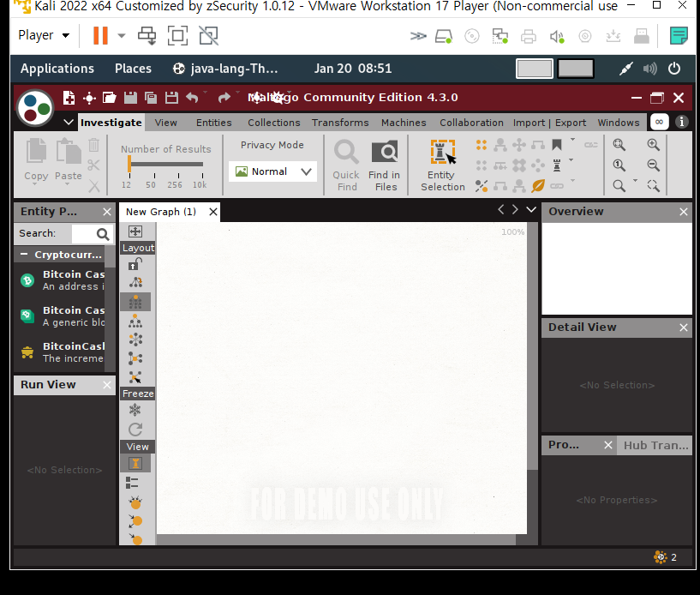Screen dimensions: 700x595
Task: Toggle the normal entity view rook button
Action: 135,463
